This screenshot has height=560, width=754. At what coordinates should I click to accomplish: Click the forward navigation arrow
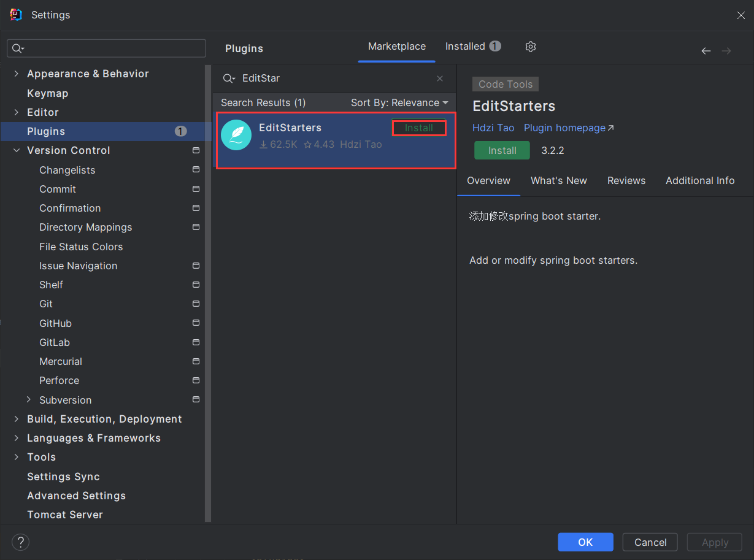click(726, 51)
